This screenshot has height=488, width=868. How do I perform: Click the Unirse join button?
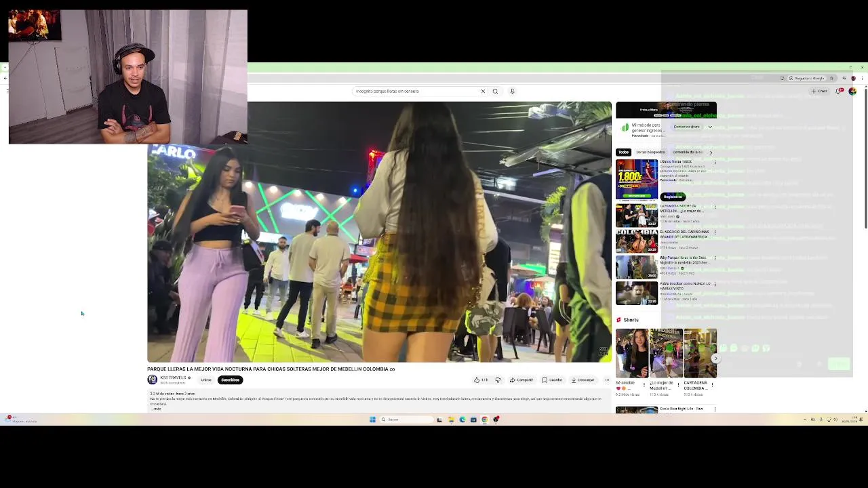click(x=206, y=380)
